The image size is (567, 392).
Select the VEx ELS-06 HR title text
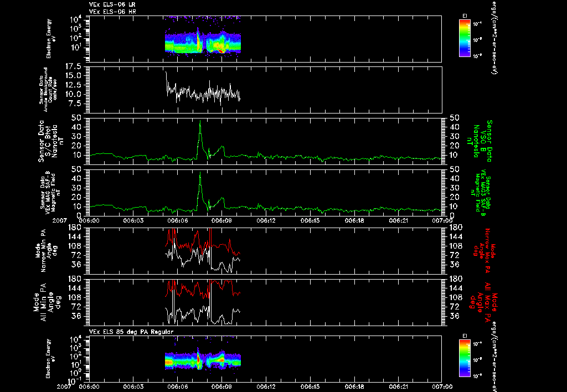pyautogui.click(x=112, y=12)
